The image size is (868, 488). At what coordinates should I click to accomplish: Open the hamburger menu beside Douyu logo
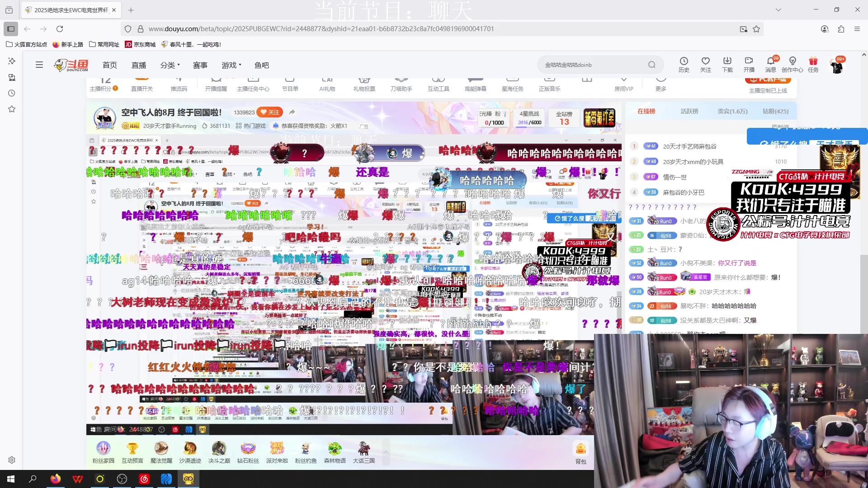tap(39, 65)
